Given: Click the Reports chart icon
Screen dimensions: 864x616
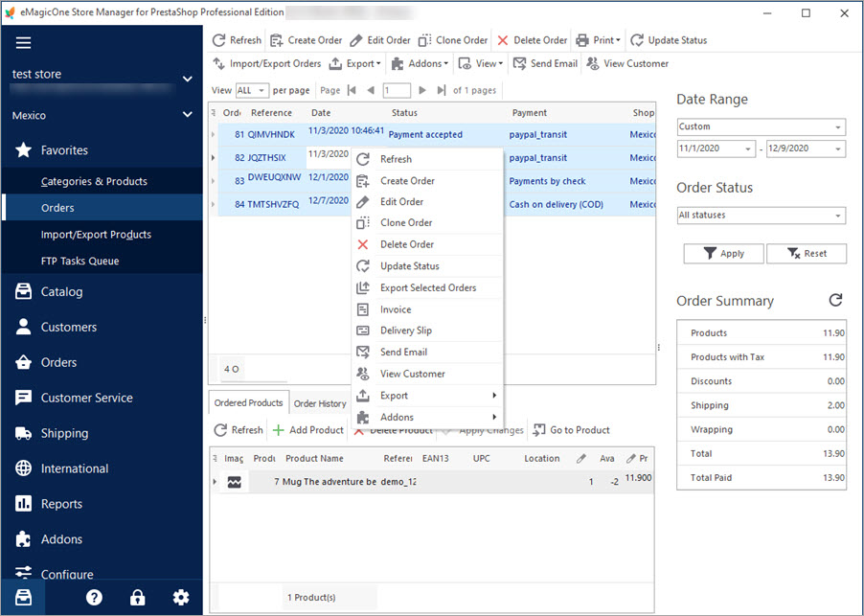Looking at the screenshot, I should (x=23, y=504).
